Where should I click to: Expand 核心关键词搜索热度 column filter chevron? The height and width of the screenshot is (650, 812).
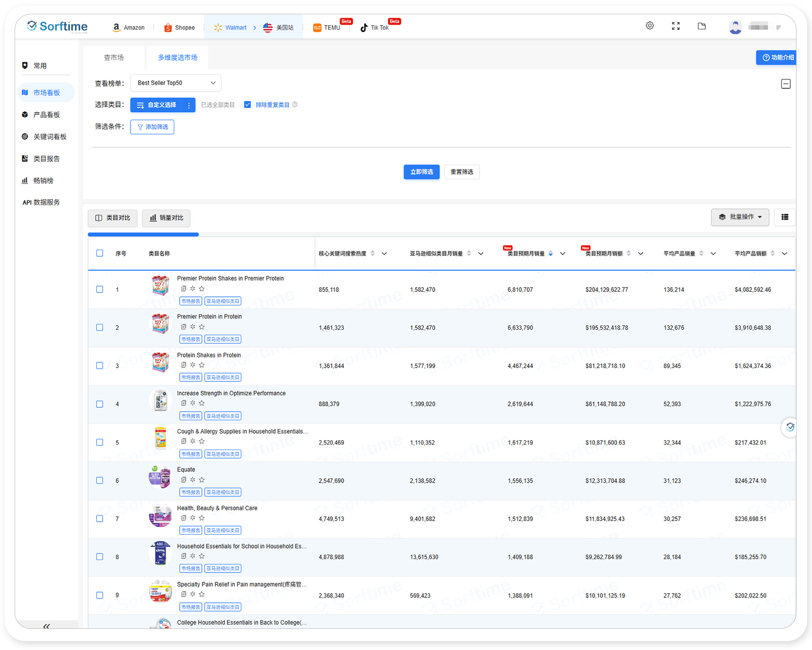tap(384, 253)
